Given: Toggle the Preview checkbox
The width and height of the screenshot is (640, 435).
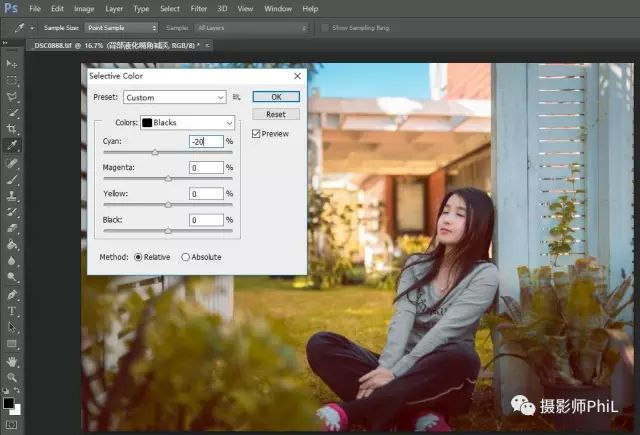Looking at the screenshot, I should [256, 133].
